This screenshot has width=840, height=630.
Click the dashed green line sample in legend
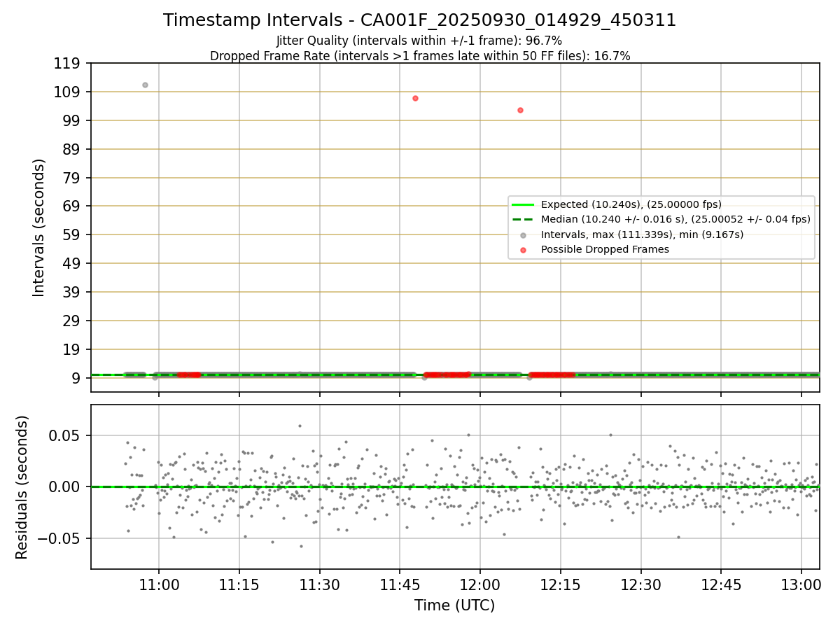point(524,219)
